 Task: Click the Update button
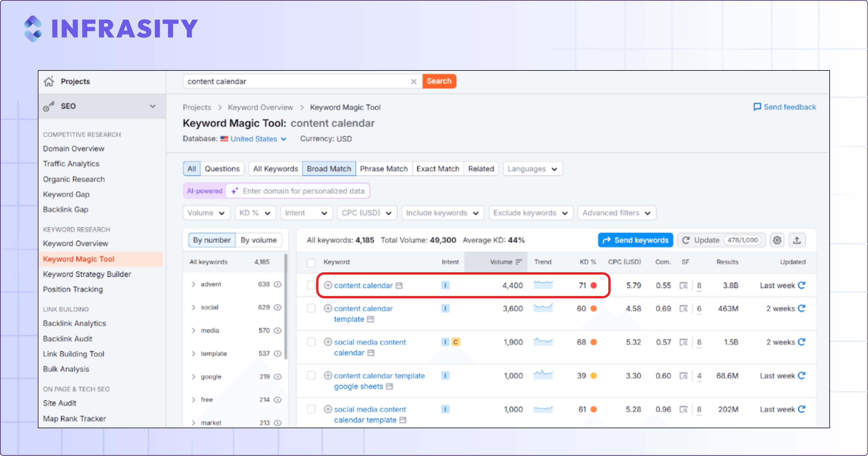tap(721, 240)
